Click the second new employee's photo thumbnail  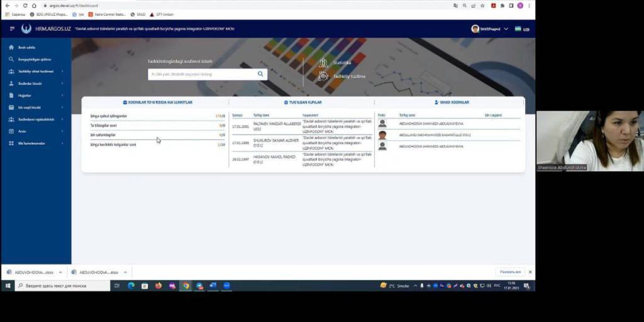pos(382,135)
